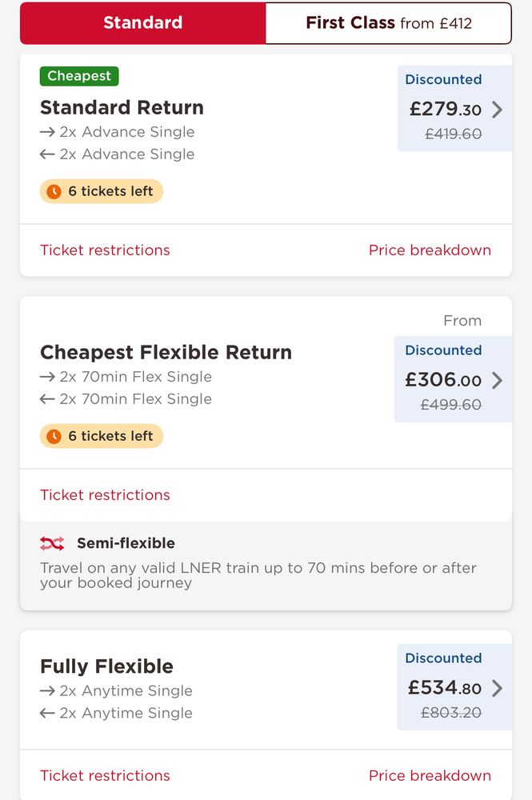Viewport: 532px width, 800px height.
Task: Open Ticket restrictions for Cheapest Flexible Return
Action: coord(105,495)
